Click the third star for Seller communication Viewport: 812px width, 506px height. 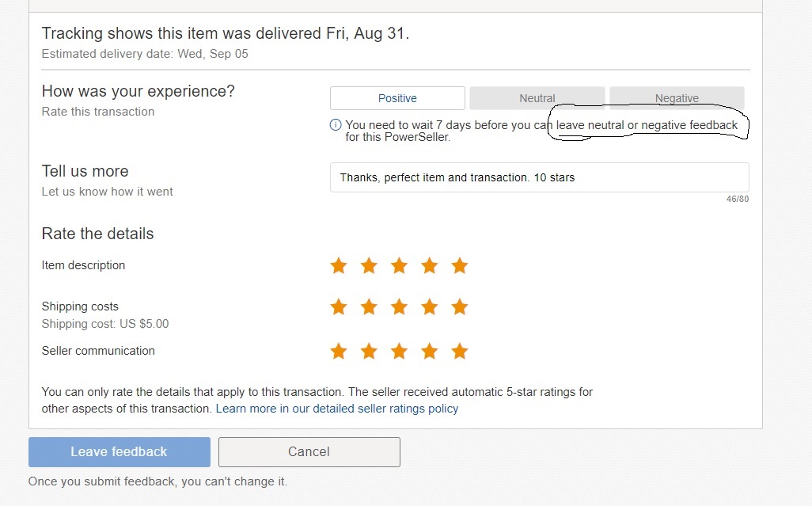click(399, 351)
